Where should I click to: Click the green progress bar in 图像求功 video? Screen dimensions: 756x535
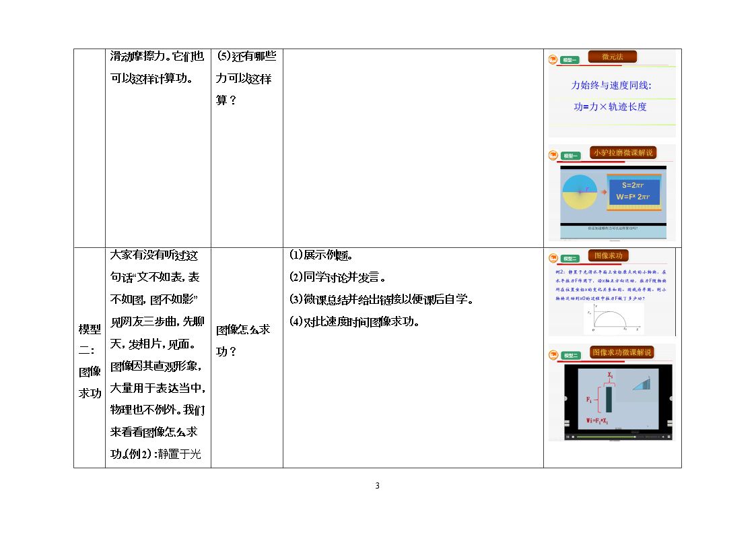[x=606, y=437]
